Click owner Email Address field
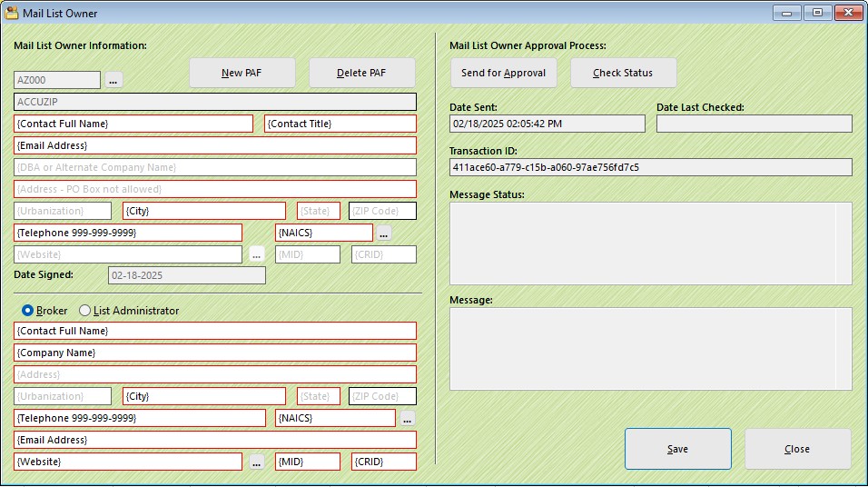The height and width of the screenshot is (487, 868). tap(215, 145)
